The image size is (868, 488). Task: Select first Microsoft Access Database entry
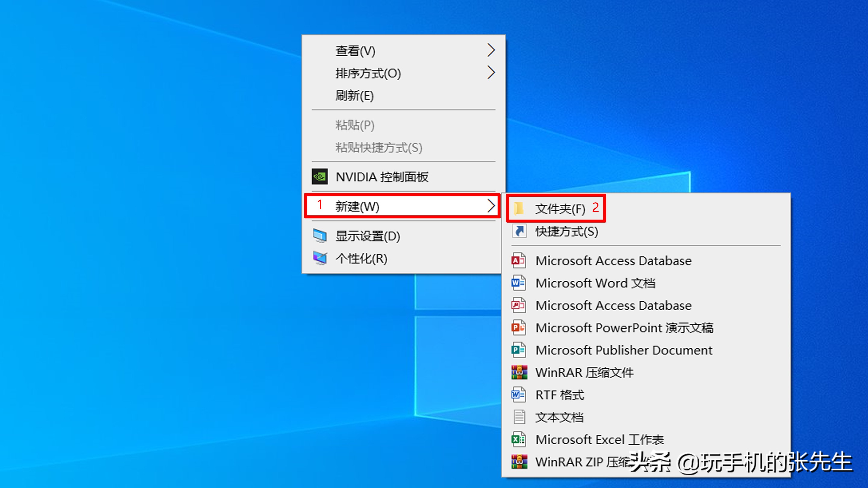coord(613,261)
